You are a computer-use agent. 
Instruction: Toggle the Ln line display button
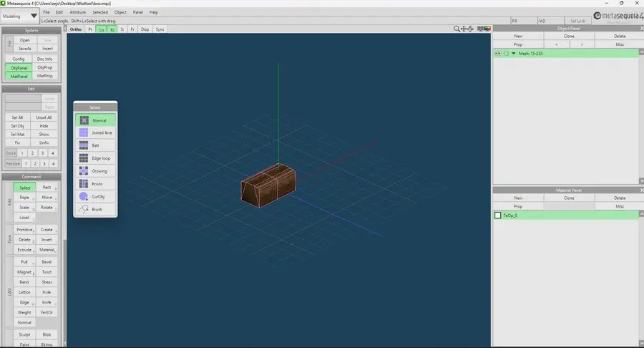(x=102, y=29)
